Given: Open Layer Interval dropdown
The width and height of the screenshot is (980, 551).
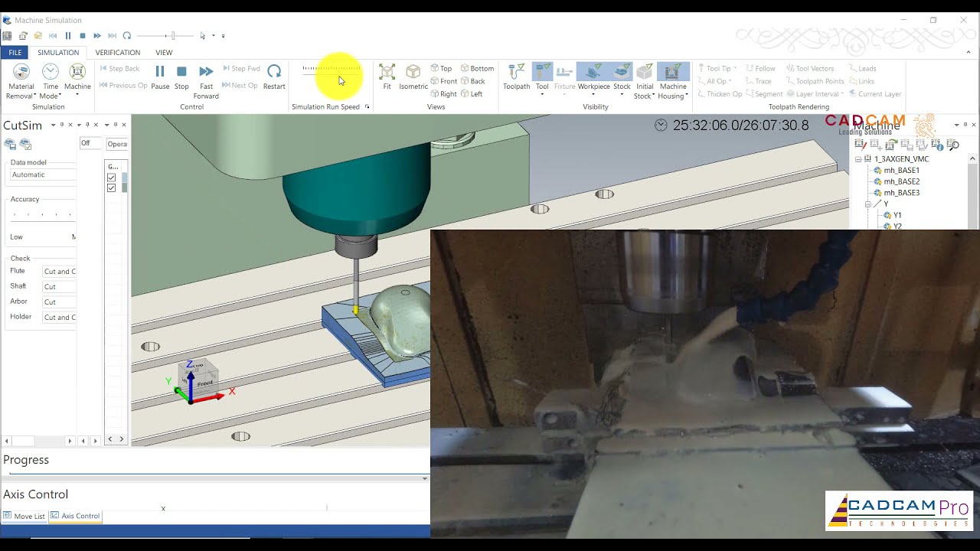Looking at the screenshot, I should click(x=815, y=94).
